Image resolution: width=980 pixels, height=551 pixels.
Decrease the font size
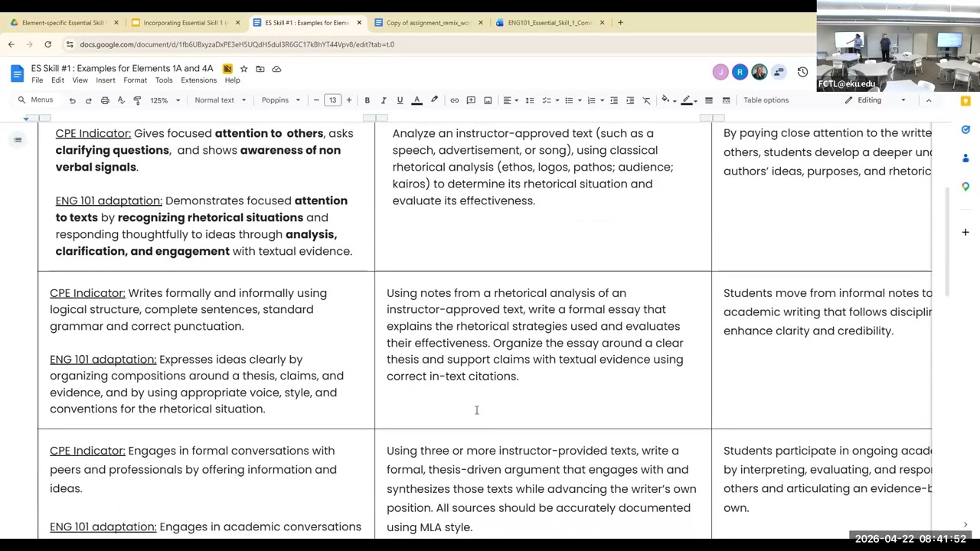pyautogui.click(x=316, y=100)
